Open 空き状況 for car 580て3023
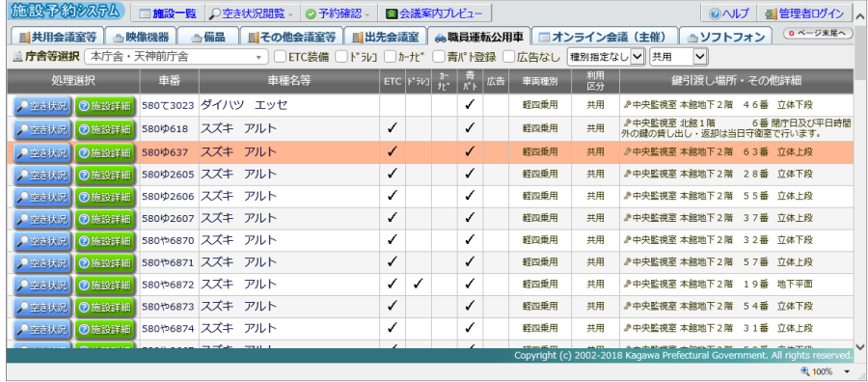868x382 pixels. point(42,107)
